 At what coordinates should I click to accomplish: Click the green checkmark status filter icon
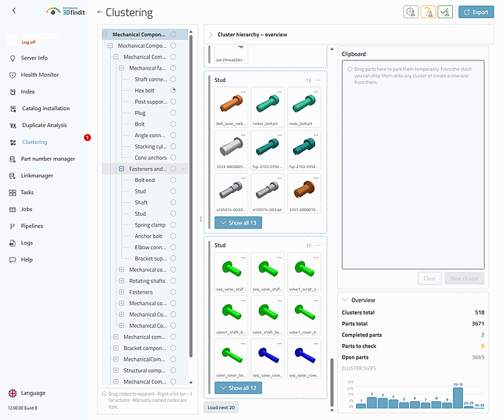[445, 12]
